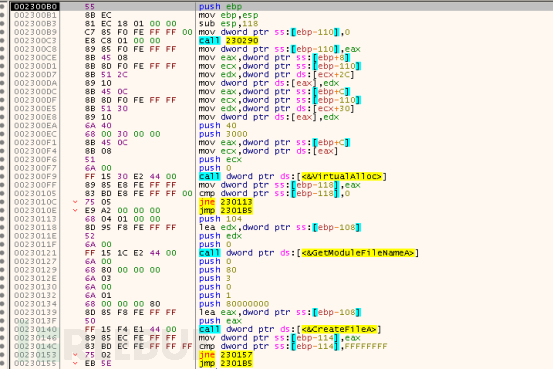The image size is (554, 369).
Task: Select opcode bytes FF 15 30 E2 44 00
Action: pos(130,176)
